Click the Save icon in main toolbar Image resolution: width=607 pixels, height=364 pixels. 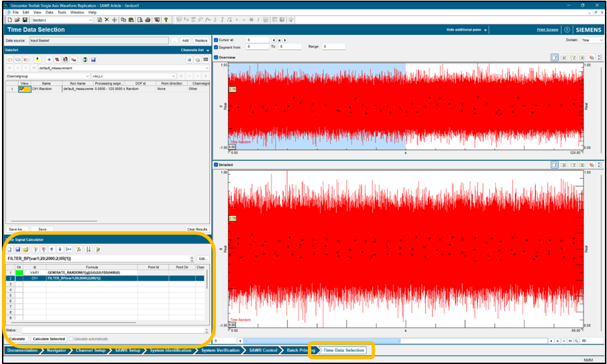25,20
